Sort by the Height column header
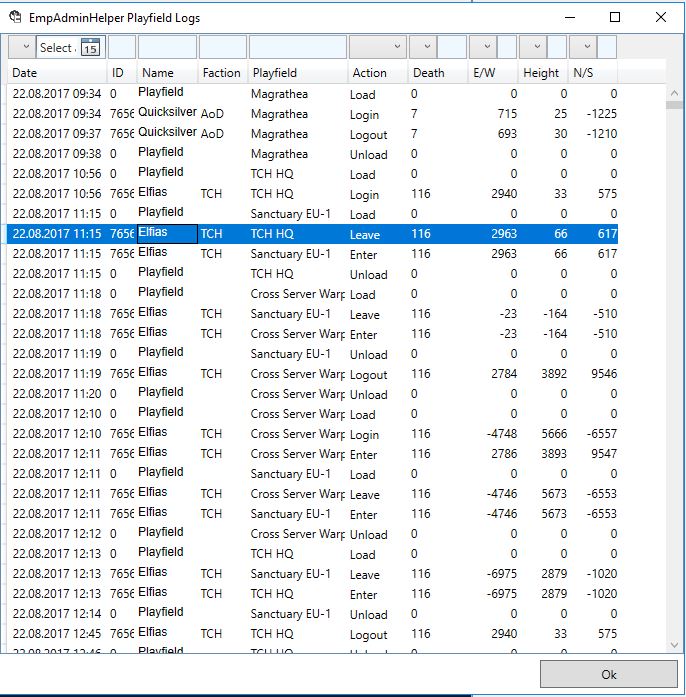 point(543,72)
